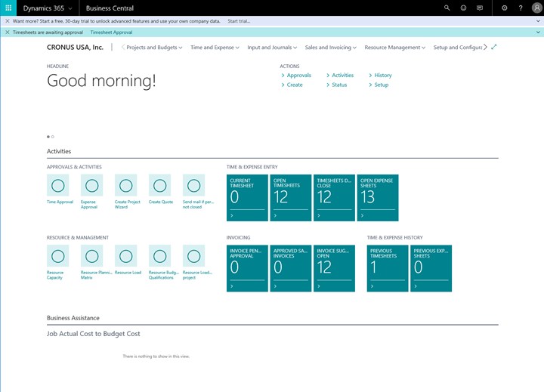Click the Timesheet Approval link
The width and height of the screenshot is (544, 392).
[x=111, y=32]
